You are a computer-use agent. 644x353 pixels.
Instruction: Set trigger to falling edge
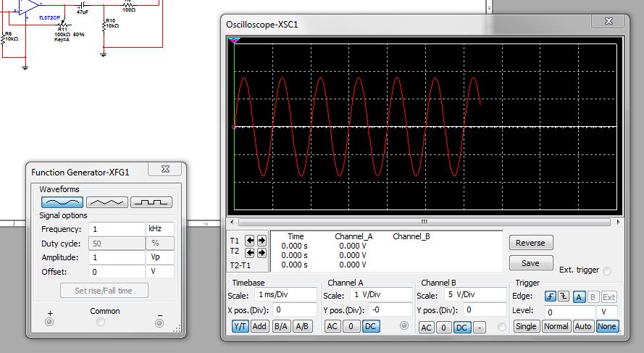coord(564,296)
